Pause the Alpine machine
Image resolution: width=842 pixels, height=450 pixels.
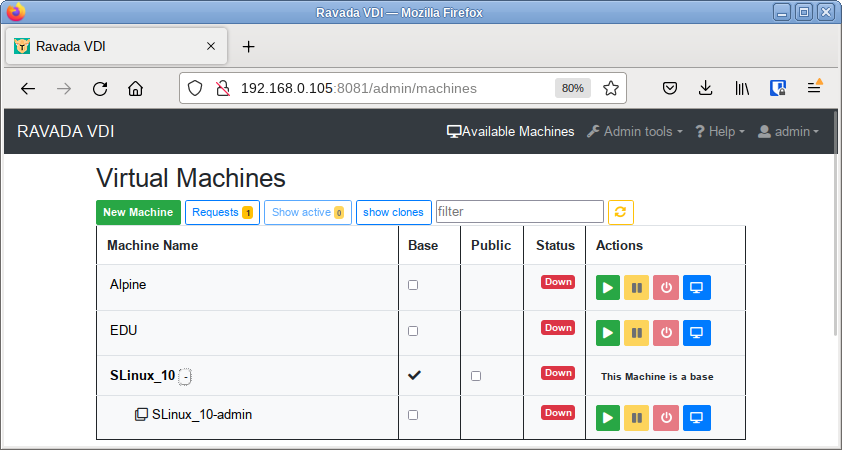636,287
